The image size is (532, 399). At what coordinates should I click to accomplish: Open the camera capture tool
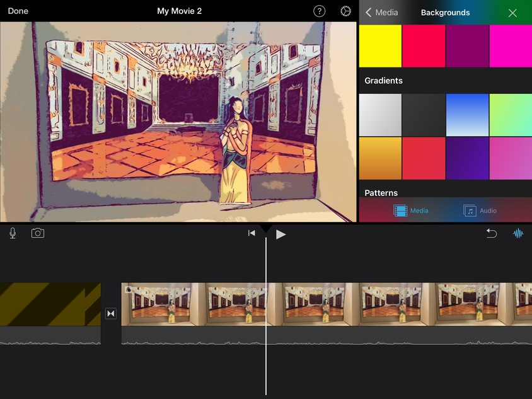[x=38, y=233]
